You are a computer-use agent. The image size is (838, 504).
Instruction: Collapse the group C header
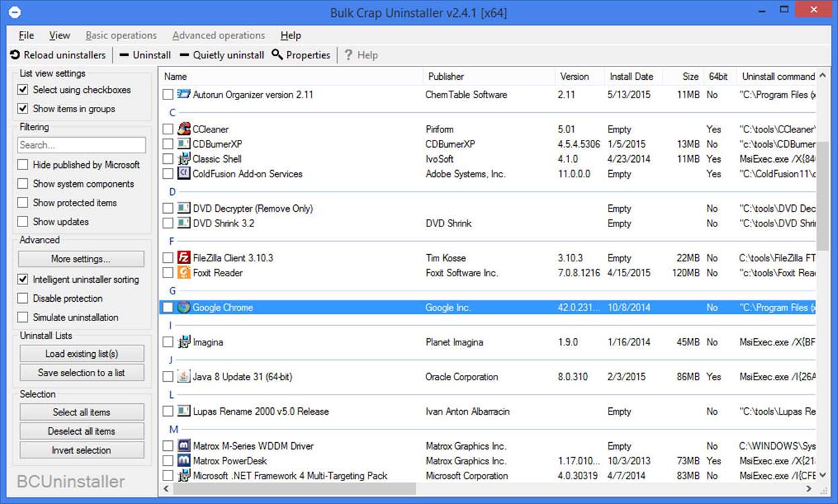click(173, 113)
